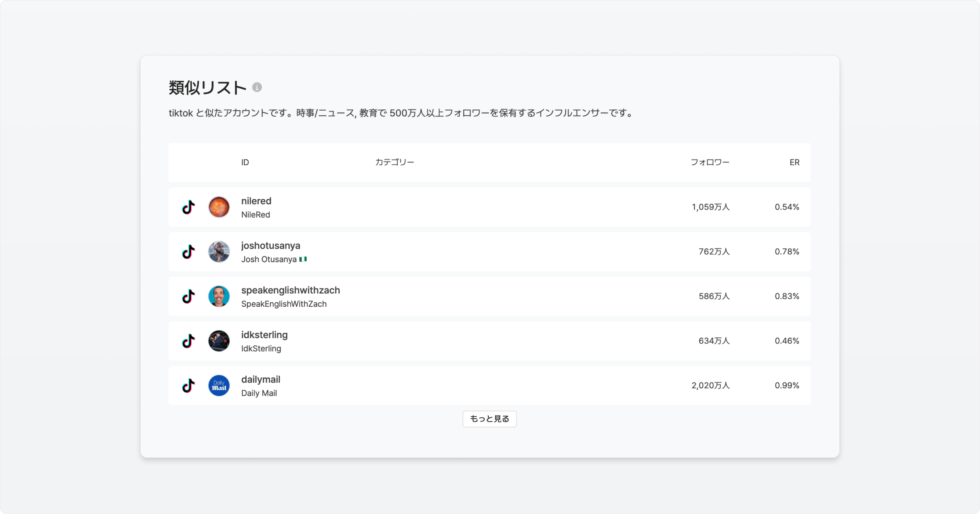Screen dimensions: 980x514
Task: Click TikTok icon in joshotusanya row
Action: coord(188,252)
